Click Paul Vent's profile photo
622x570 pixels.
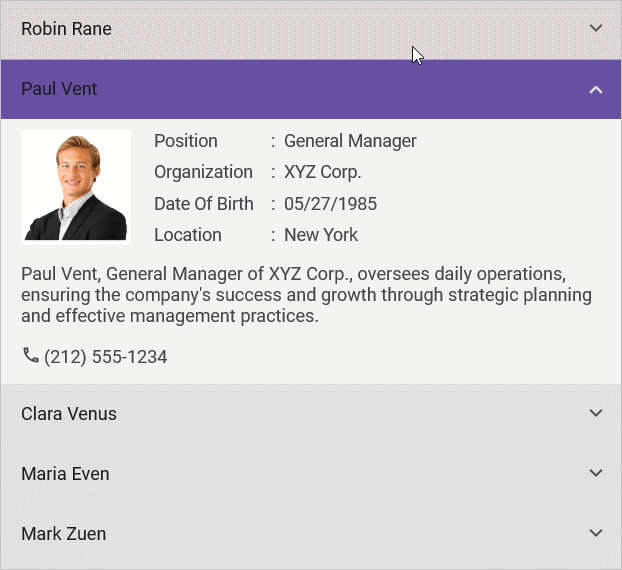tap(76, 186)
